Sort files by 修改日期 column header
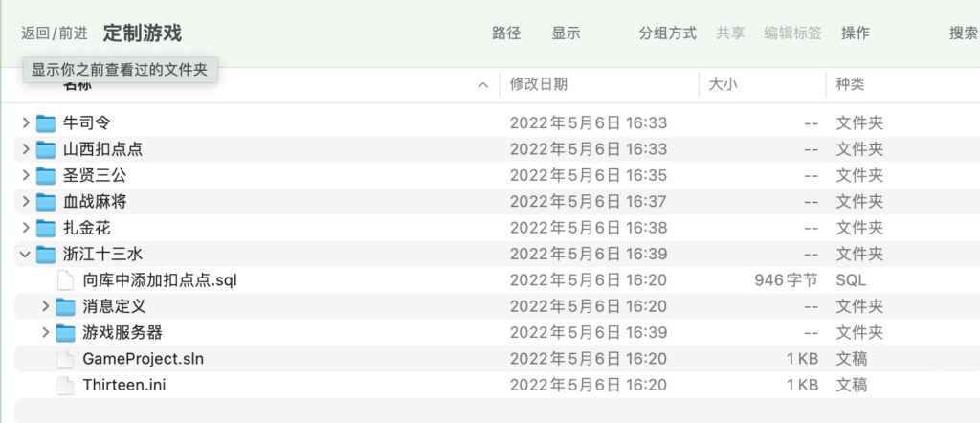Viewport: 980px width, 423px height. [539, 84]
